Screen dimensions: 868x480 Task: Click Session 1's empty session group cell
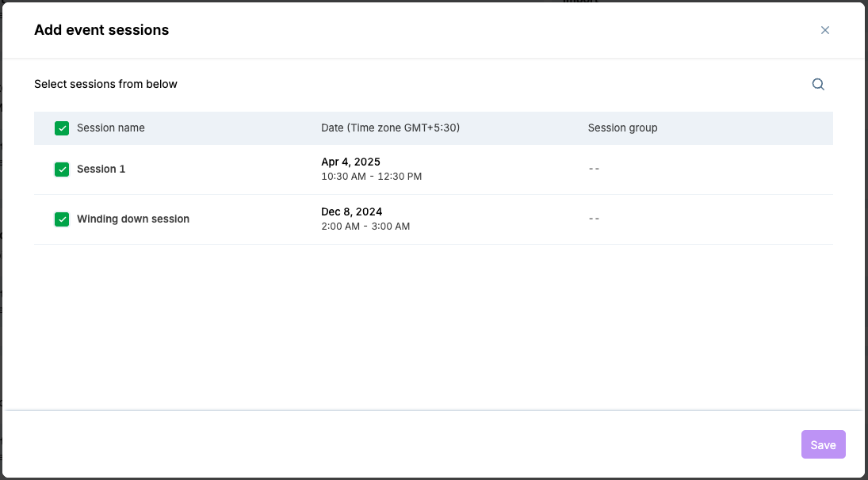594,170
